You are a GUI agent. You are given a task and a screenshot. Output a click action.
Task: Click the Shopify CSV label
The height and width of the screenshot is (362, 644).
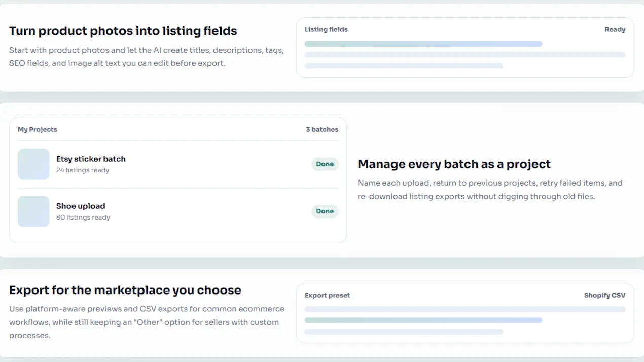[x=604, y=295]
